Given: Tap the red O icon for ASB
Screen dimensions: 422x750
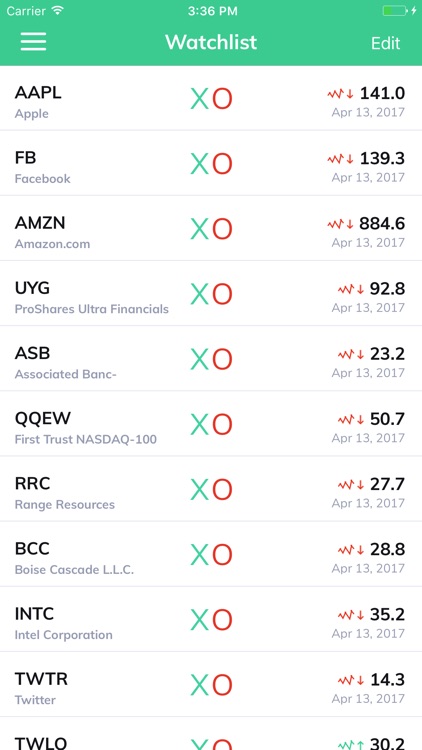Looking at the screenshot, I should click(222, 359).
